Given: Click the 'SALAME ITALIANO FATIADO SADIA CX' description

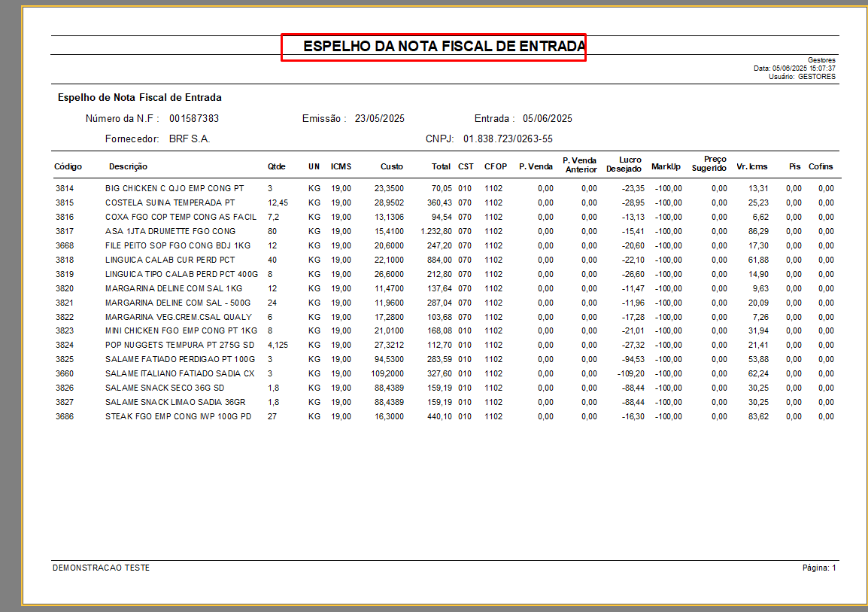Looking at the screenshot, I should (x=180, y=373).
